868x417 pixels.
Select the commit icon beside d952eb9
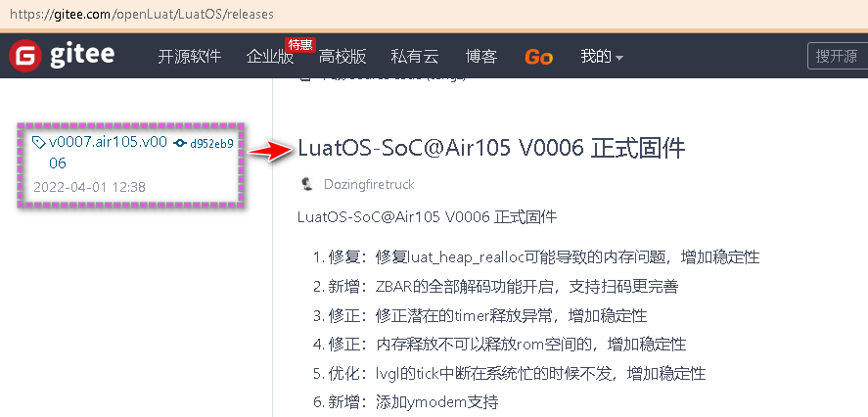coord(180,144)
